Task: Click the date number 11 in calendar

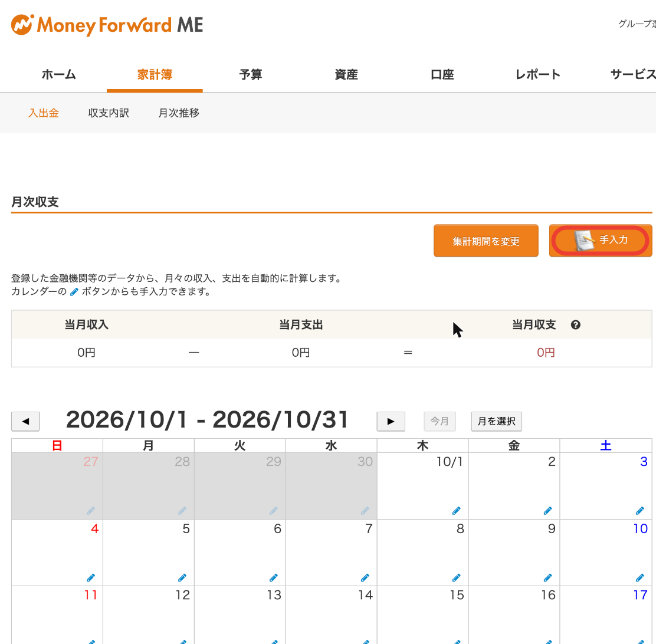Action: coord(91,595)
